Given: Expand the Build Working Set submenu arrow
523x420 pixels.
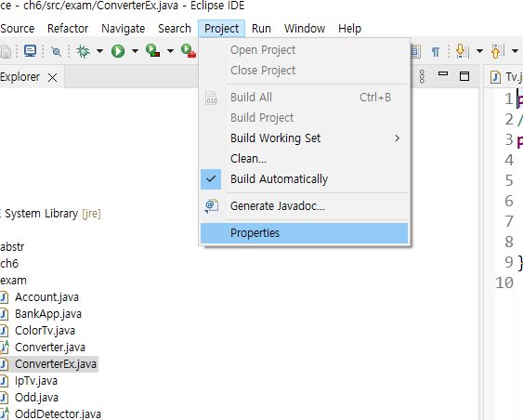Looking at the screenshot, I should (x=397, y=138).
